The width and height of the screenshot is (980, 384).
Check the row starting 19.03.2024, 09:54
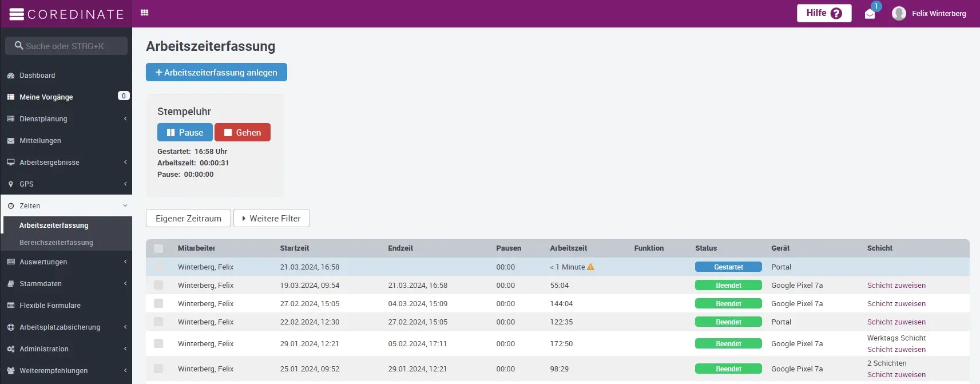click(x=158, y=285)
